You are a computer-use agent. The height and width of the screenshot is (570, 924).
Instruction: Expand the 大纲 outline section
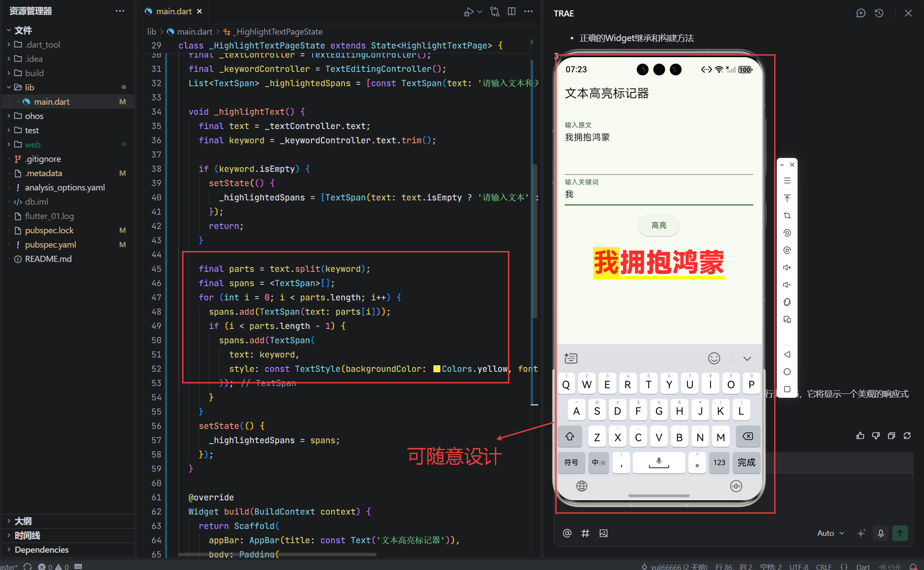23,521
